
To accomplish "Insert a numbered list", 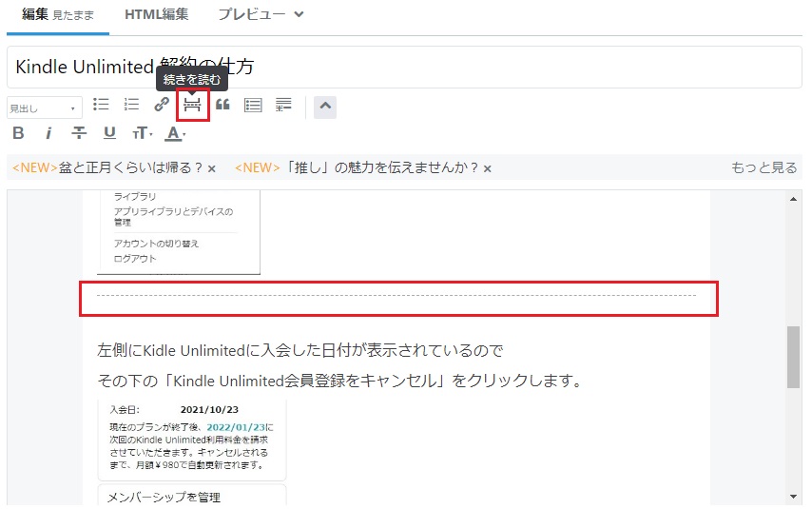I will [131, 105].
